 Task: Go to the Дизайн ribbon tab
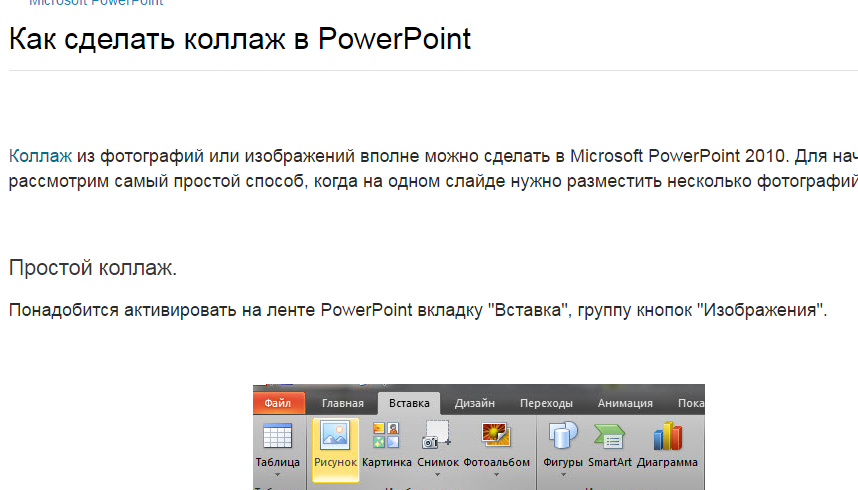[x=474, y=403]
